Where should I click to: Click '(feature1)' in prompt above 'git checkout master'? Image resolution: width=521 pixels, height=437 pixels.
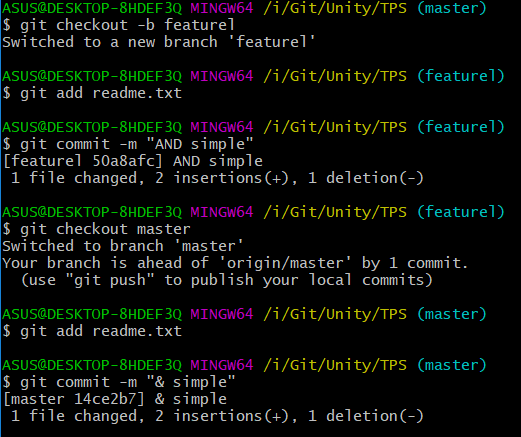coord(461,212)
